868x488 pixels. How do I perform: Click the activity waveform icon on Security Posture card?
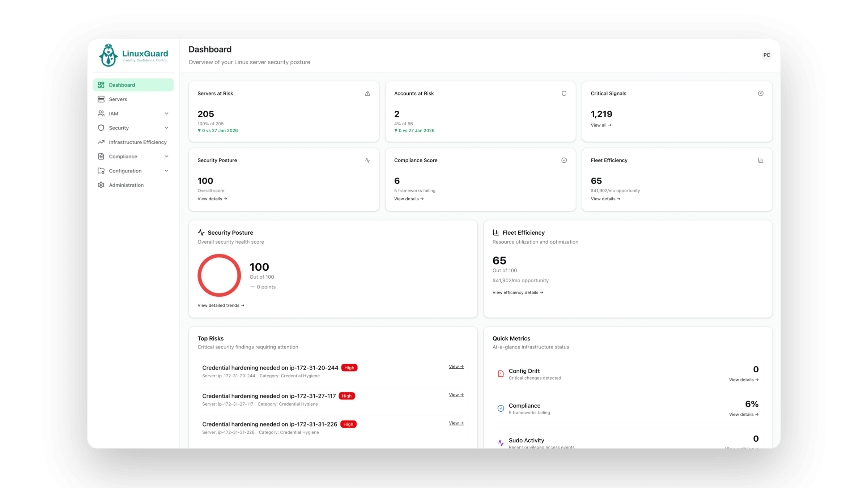tap(367, 160)
